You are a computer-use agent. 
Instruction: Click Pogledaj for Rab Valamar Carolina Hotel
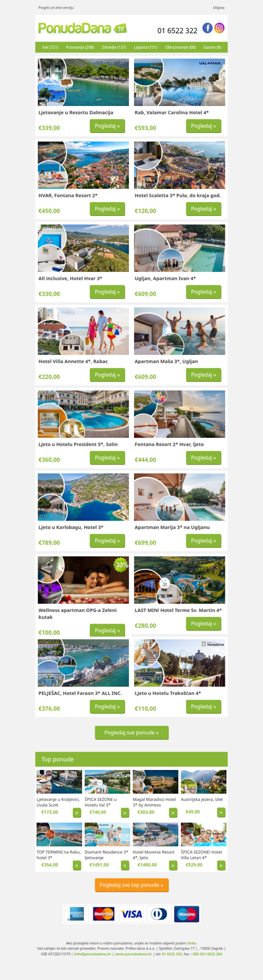tap(204, 126)
